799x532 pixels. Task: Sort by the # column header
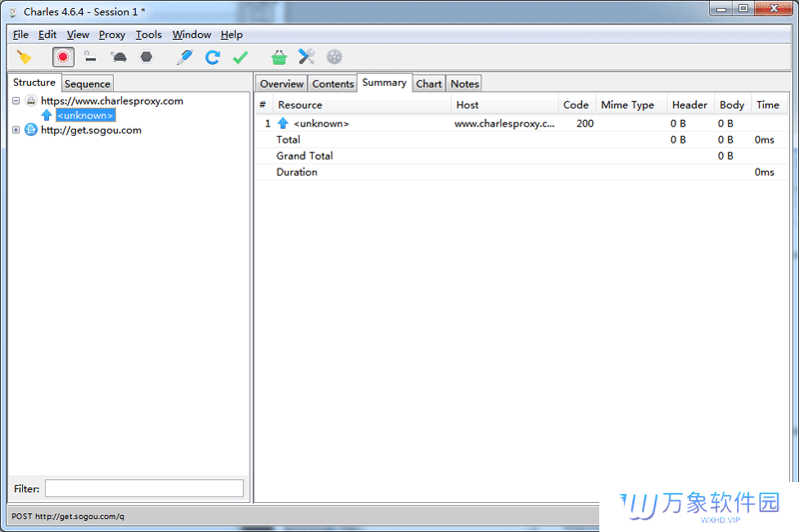[x=263, y=105]
